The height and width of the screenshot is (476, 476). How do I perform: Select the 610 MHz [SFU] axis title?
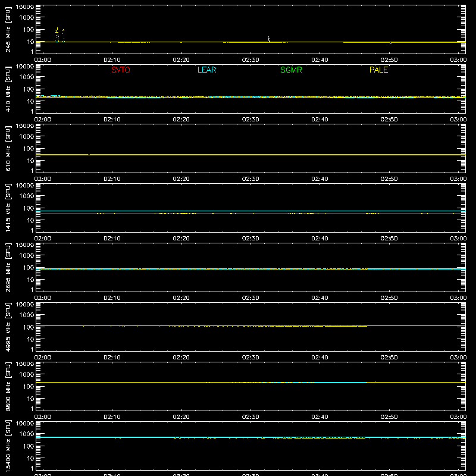point(8,148)
